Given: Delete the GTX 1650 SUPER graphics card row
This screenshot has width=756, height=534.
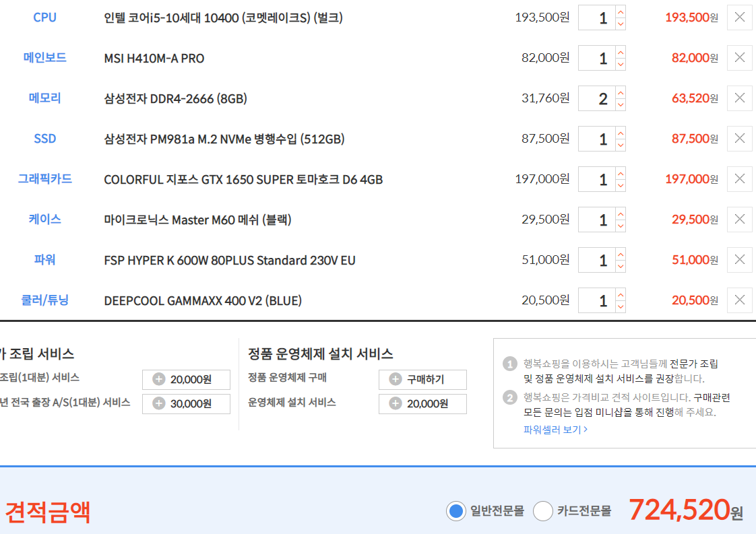Looking at the screenshot, I should coord(740,179).
